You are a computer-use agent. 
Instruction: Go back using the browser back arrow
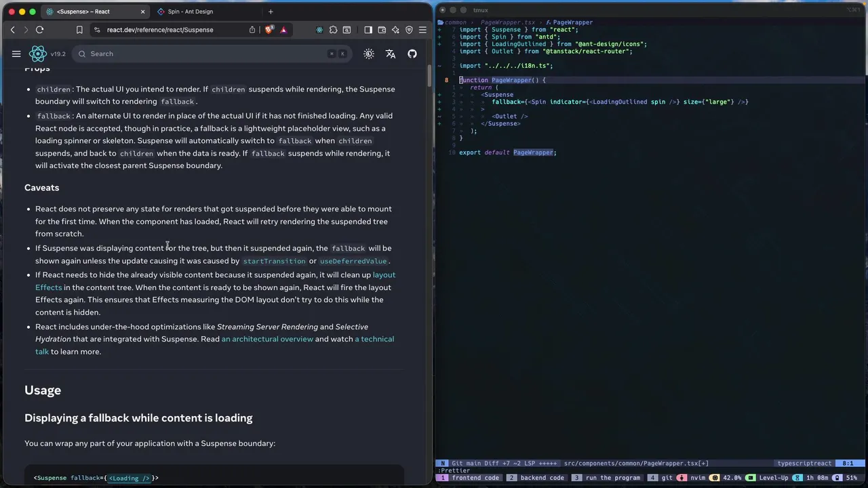click(x=12, y=30)
